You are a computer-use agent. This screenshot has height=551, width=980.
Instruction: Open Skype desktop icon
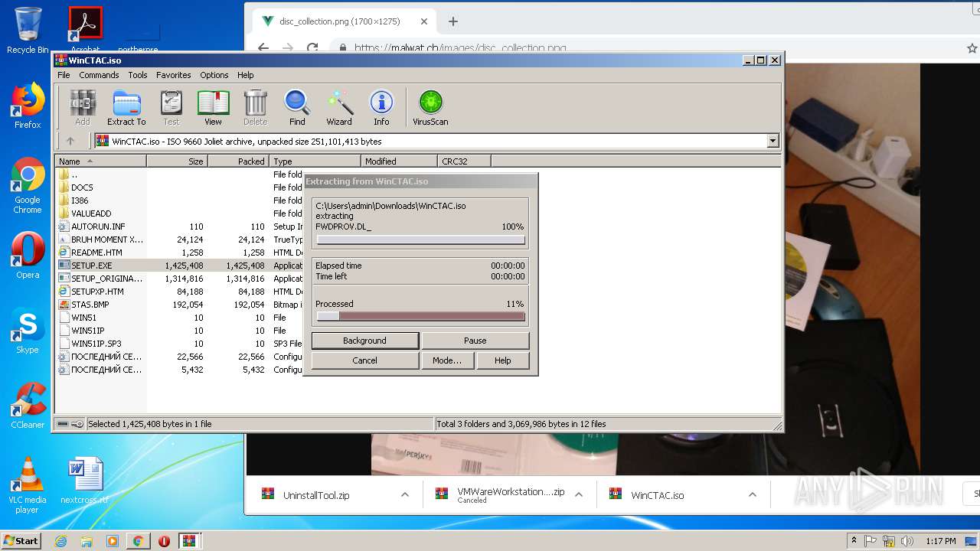(28, 331)
